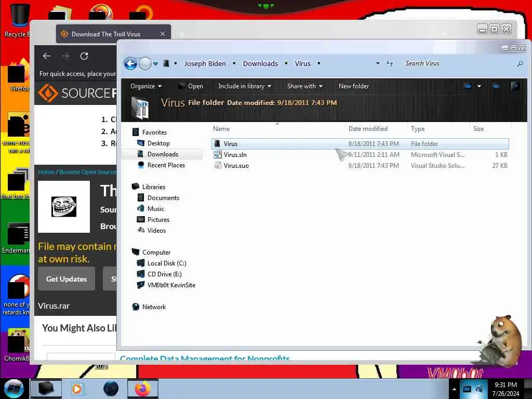Click the taskbar clock showing 9:31 PM
532x399 pixels.
click(506, 389)
